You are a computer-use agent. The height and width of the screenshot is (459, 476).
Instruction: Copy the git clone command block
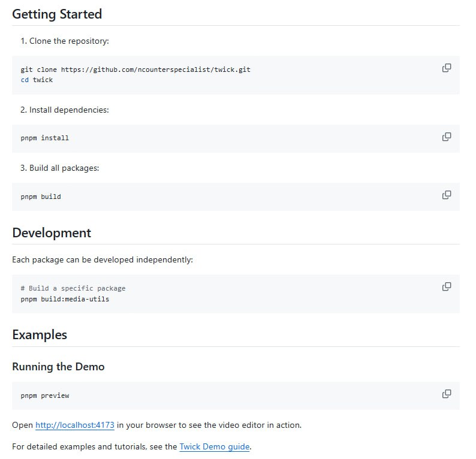(x=446, y=68)
